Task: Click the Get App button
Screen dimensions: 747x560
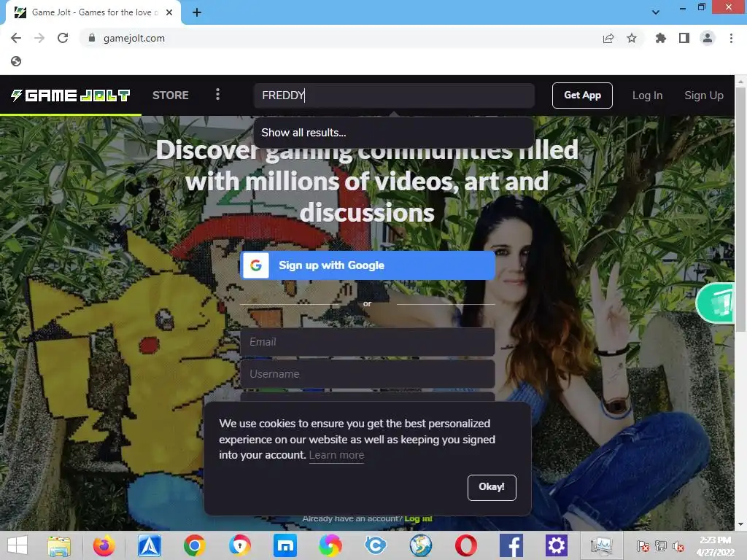Action: [x=582, y=96]
